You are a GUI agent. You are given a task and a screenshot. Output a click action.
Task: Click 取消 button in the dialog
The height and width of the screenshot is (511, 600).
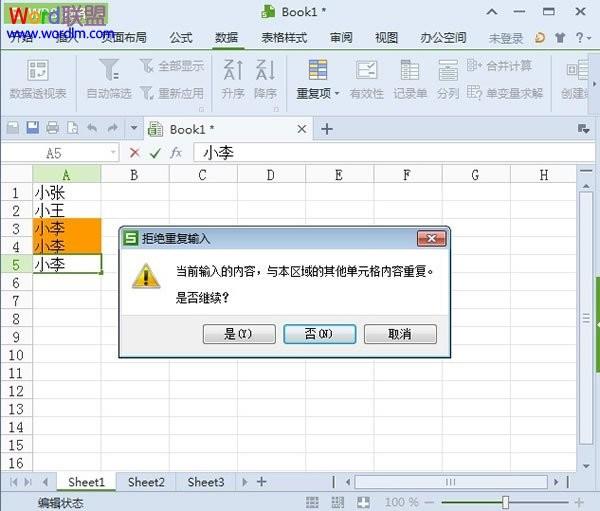[x=400, y=334]
